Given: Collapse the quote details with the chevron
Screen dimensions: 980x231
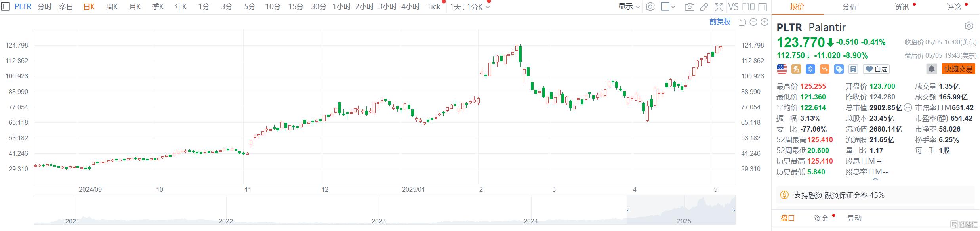Looking at the screenshot, I should pos(875,179).
